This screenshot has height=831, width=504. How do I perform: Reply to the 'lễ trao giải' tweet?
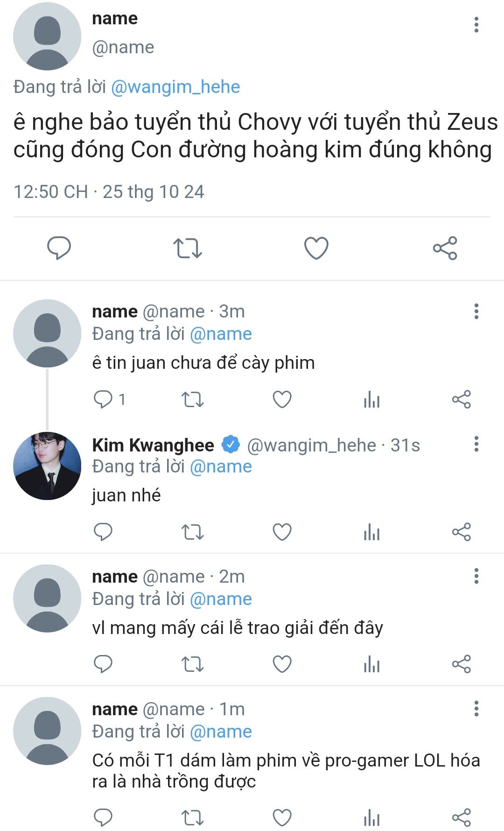coord(103,664)
